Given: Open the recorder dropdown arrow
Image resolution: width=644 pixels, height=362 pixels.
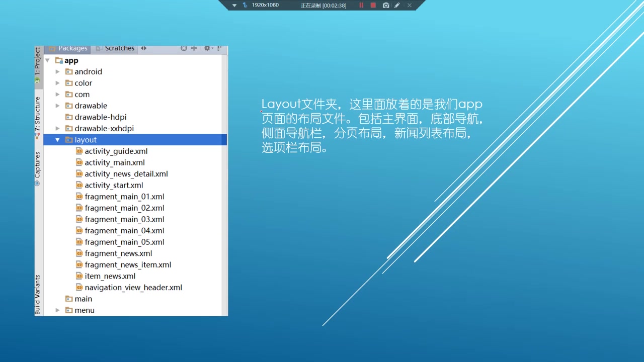Looking at the screenshot, I should pyautogui.click(x=234, y=5).
